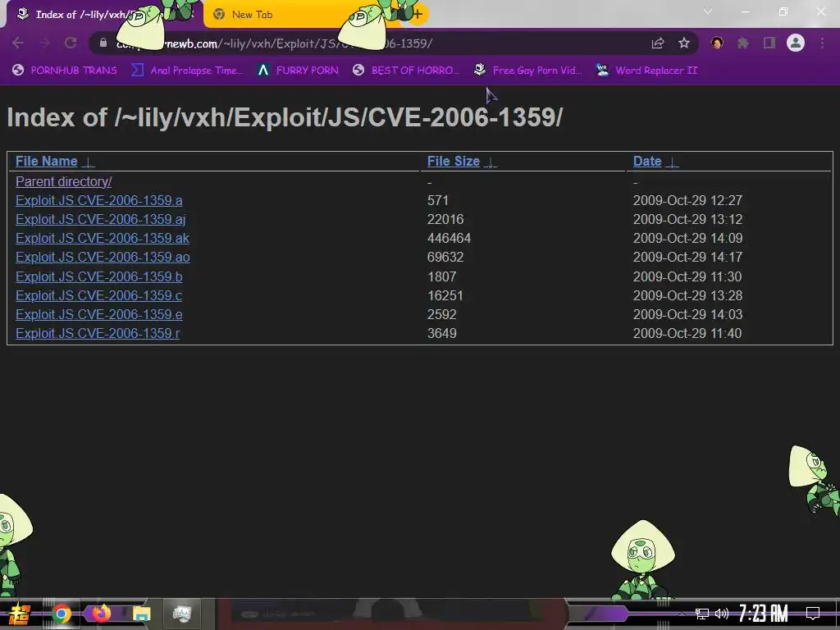
Task: Open a new tab with the plus button
Action: (418, 15)
